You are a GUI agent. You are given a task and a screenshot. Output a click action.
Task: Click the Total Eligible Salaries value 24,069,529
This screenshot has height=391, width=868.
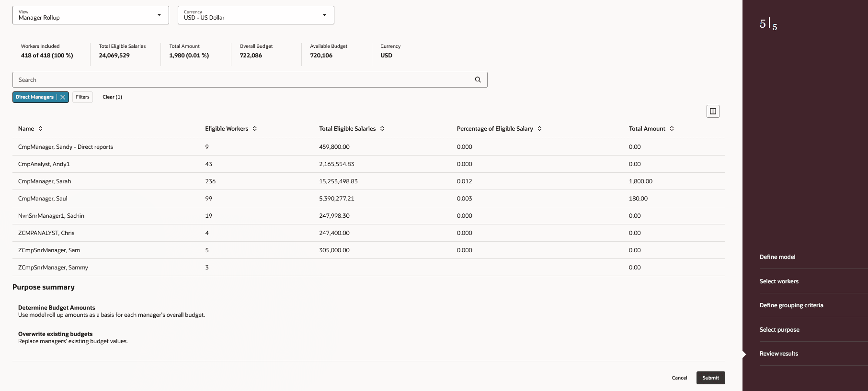coord(114,56)
